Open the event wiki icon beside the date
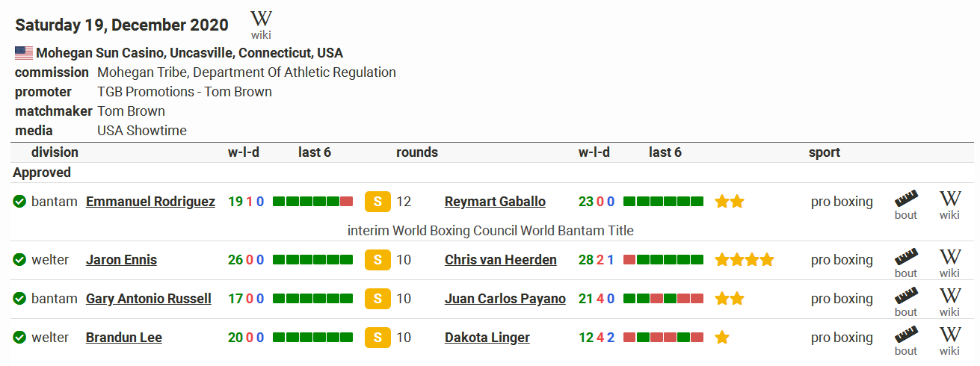 click(x=261, y=25)
